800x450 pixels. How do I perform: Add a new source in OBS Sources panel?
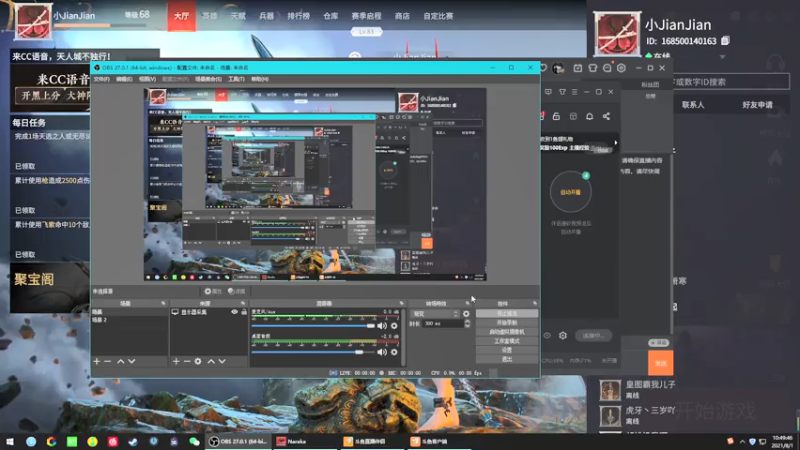point(176,361)
